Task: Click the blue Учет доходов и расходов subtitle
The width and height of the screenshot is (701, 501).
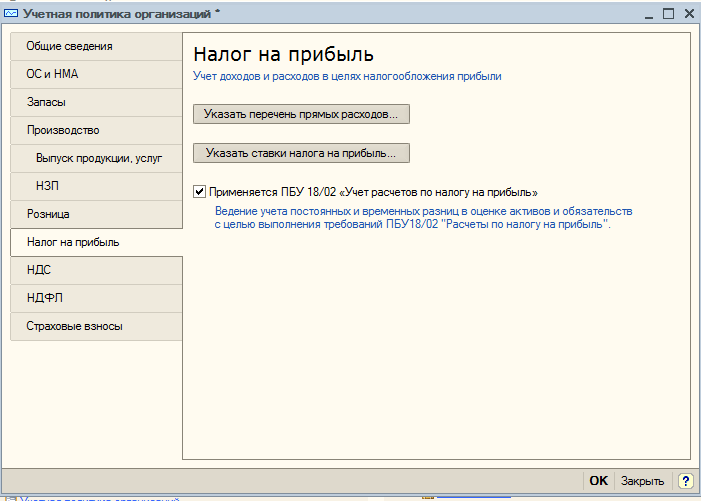Action: (x=347, y=76)
